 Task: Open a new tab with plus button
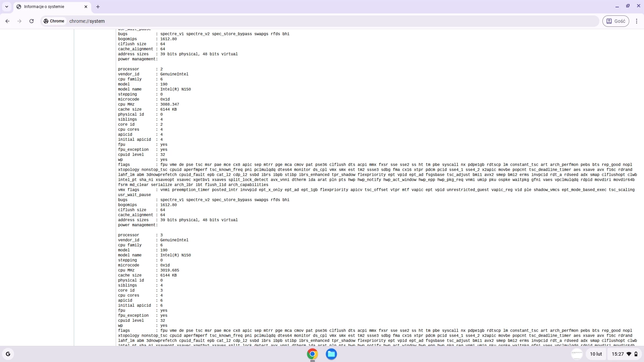[x=98, y=7]
